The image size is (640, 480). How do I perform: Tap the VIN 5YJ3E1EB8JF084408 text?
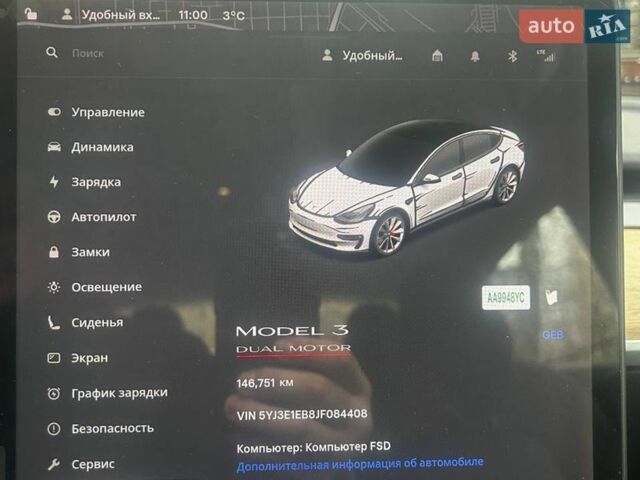[302, 415]
